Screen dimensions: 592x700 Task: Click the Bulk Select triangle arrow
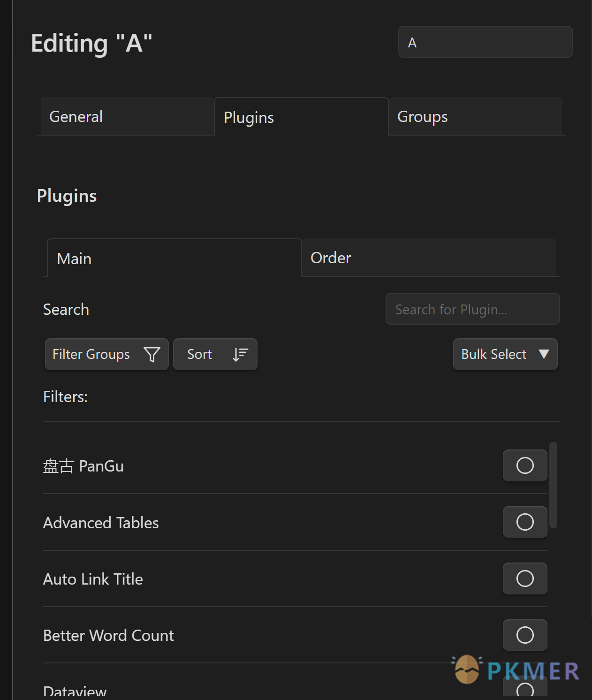click(x=544, y=354)
